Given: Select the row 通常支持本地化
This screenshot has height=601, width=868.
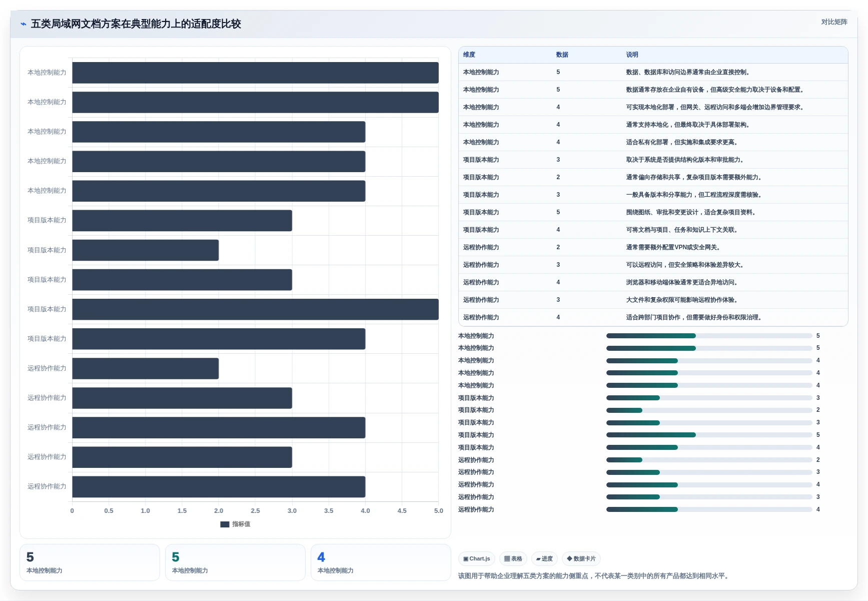Looking at the screenshot, I should (653, 125).
